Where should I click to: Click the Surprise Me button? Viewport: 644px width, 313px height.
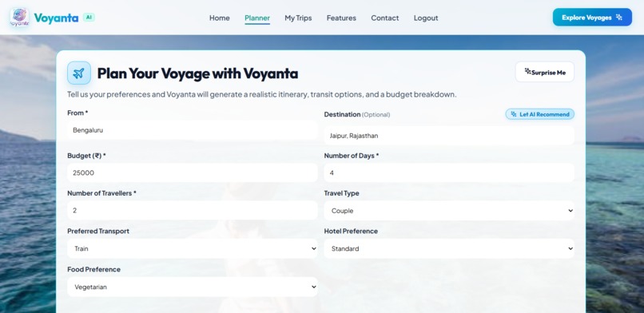[545, 72]
